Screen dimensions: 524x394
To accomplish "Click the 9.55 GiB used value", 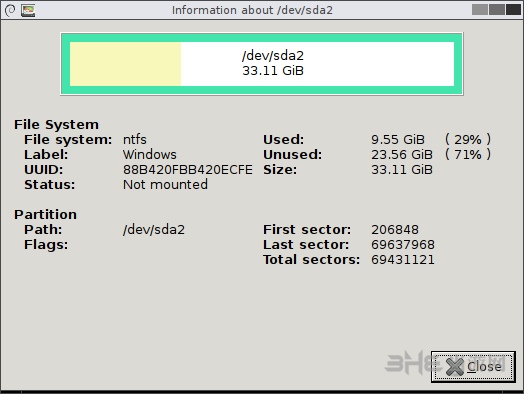I will [398, 140].
